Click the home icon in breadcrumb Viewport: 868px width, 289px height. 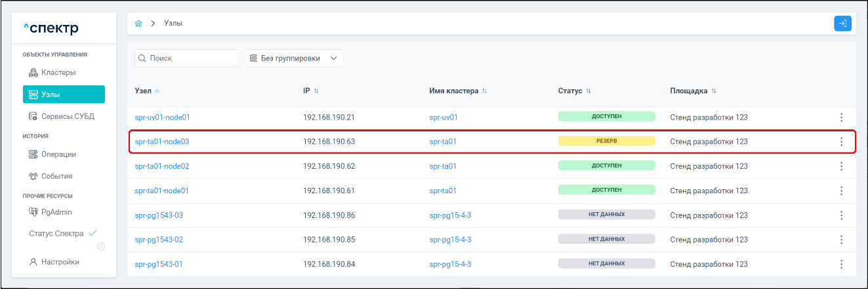138,24
